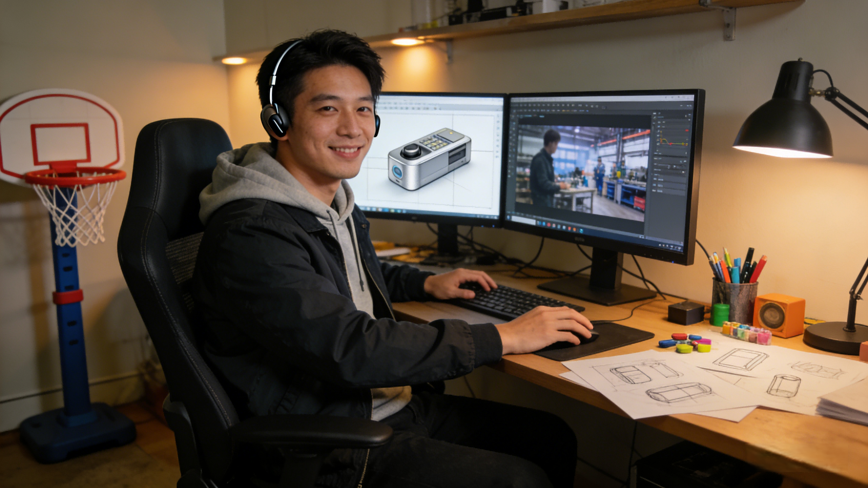The width and height of the screenshot is (868, 488).
Task: Open the bottom dropdown field in the right properties panel
Action: click(x=671, y=192)
